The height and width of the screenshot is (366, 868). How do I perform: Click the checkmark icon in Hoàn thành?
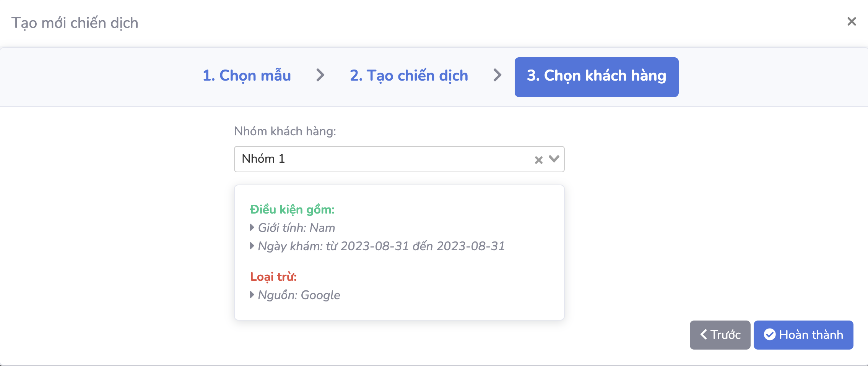pyautogui.click(x=769, y=335)
